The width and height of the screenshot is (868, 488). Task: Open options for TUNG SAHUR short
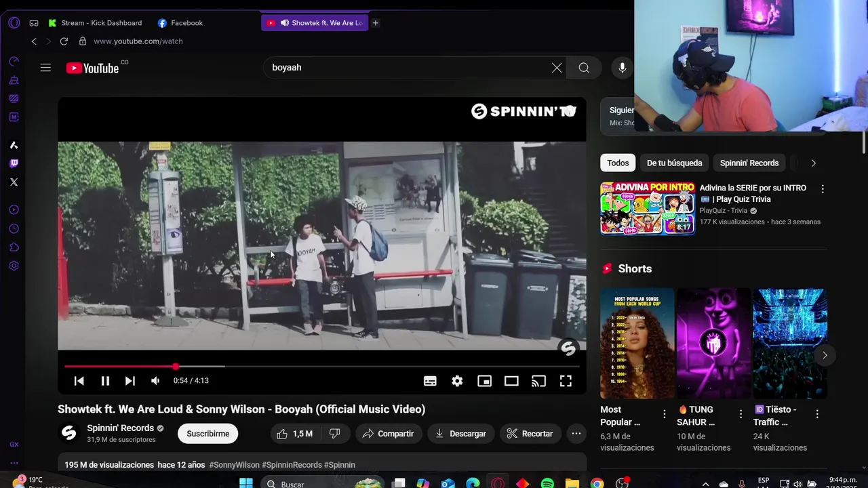click(741, 414)
